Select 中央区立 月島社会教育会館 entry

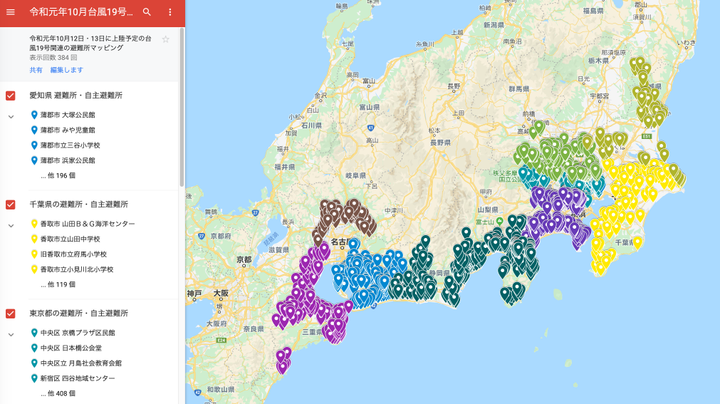pyautogui.click(x=81, y=363)
